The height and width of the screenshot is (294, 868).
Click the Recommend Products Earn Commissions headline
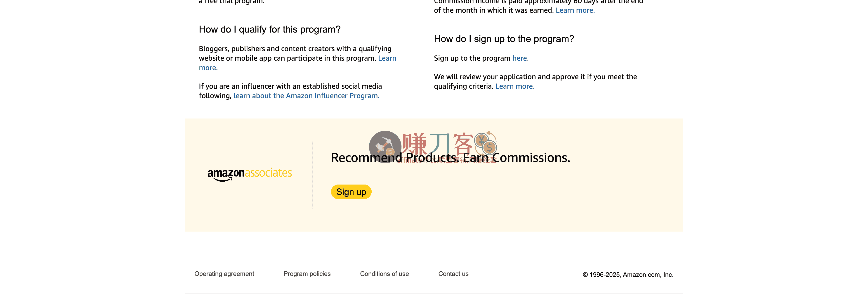point(451,157)
